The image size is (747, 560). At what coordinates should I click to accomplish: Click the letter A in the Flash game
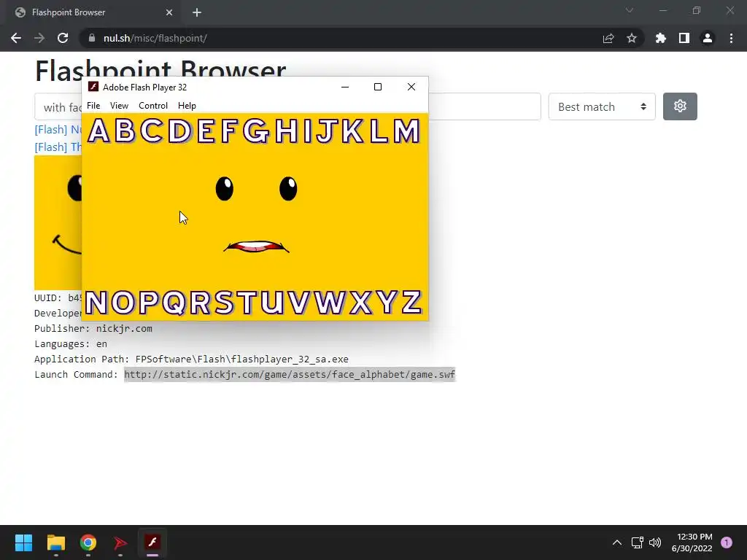tap(99, 131)
